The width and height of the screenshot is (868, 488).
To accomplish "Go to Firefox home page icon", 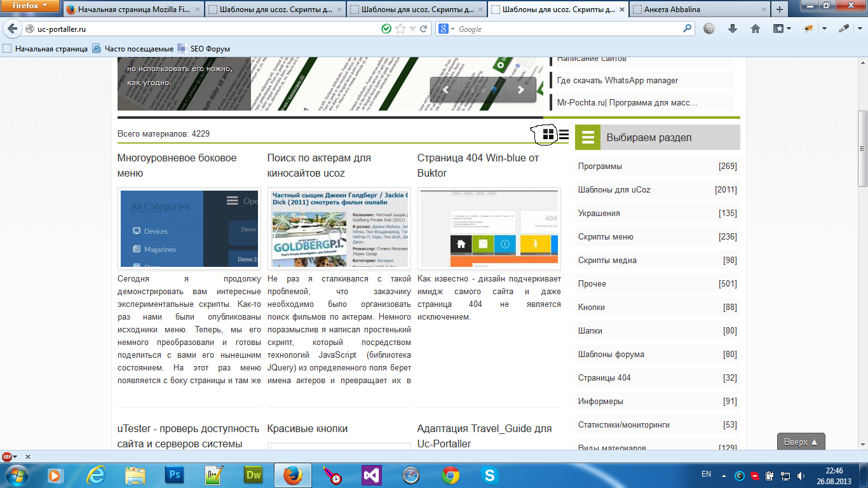I will (x=756, y=29).
